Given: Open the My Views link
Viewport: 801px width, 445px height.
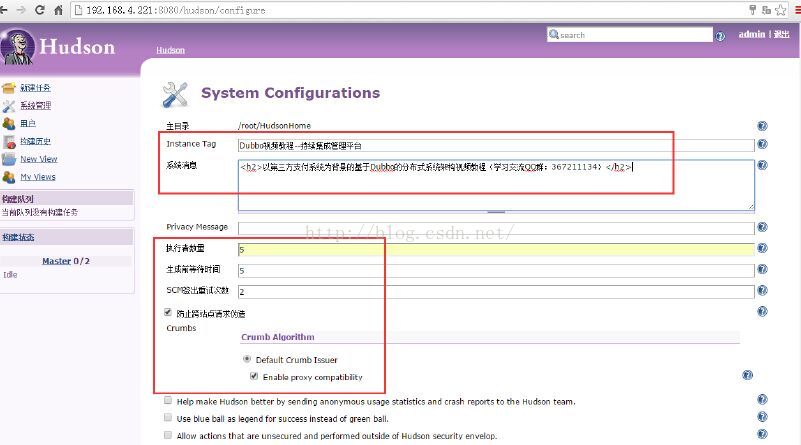Looking at the screenshot, I should 38,177.
